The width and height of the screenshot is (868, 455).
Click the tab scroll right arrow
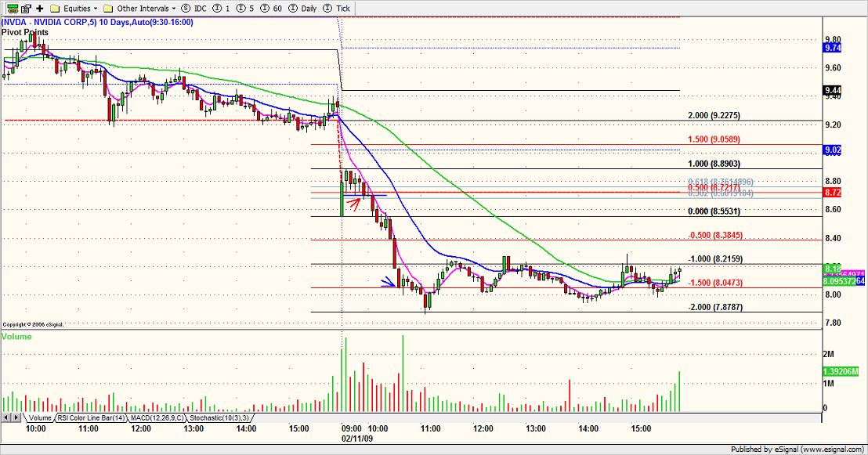[16, 418]
